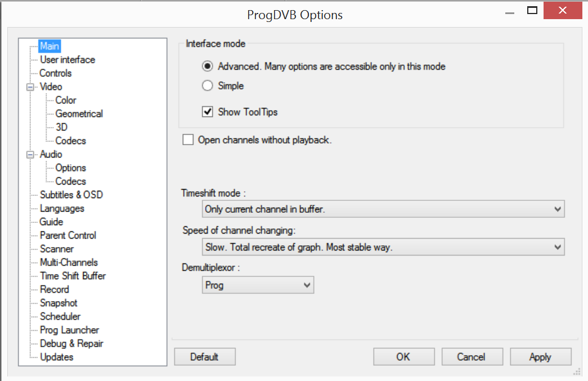The width and height of the screenshot is (588, 381).
Task: Open the Time Shift Buffer page
Action: [73, 276]
